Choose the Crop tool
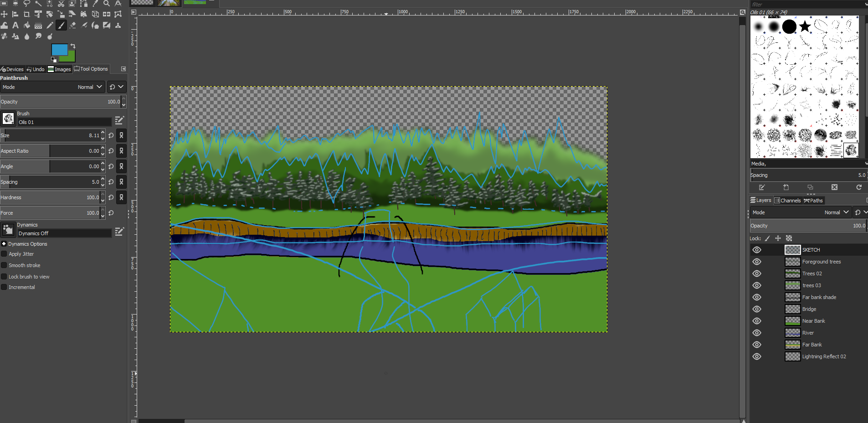 tap(26, 14)
